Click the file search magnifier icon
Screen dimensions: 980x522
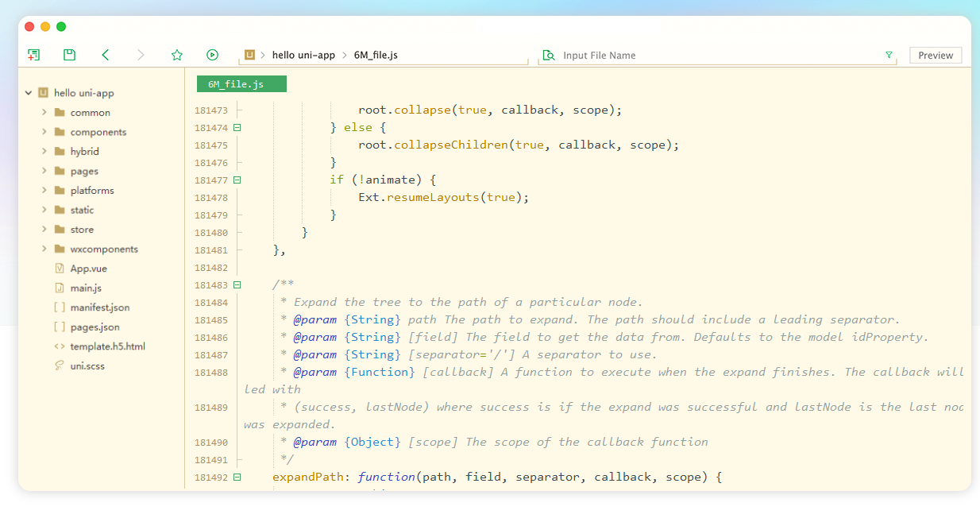549,55
